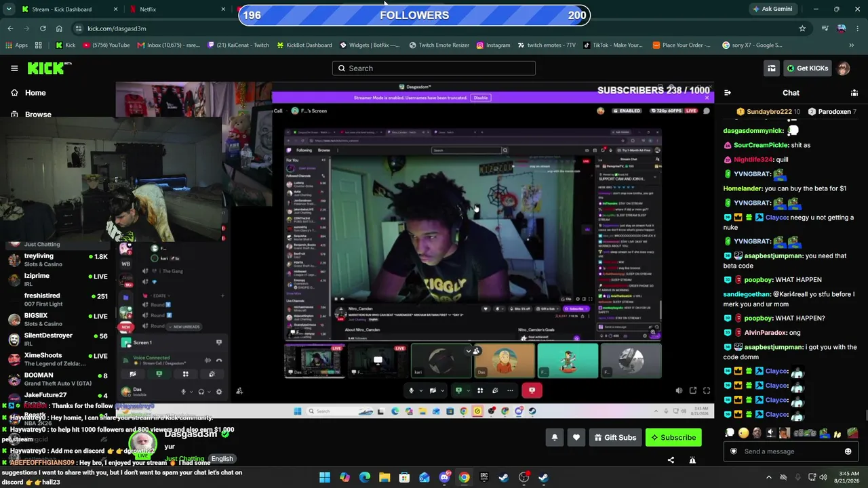Viewport: 868px width, 488px height.
Task: Pick the yellow face emote in quick bar
Action: [x=743, y=433]
